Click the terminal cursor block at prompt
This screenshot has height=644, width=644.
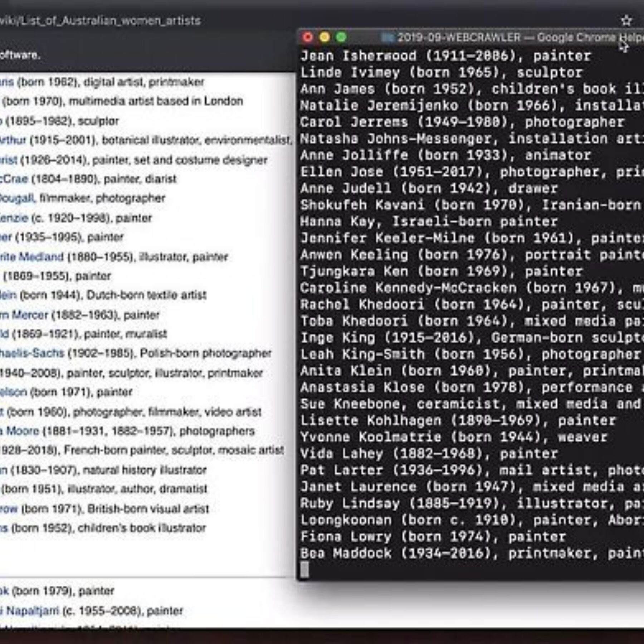304,570
